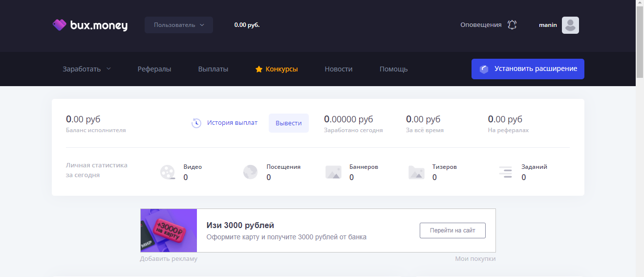Viewport: 644px width, 277px height.
Task: Open the История выплат link
Action: [x=232, y=123]
